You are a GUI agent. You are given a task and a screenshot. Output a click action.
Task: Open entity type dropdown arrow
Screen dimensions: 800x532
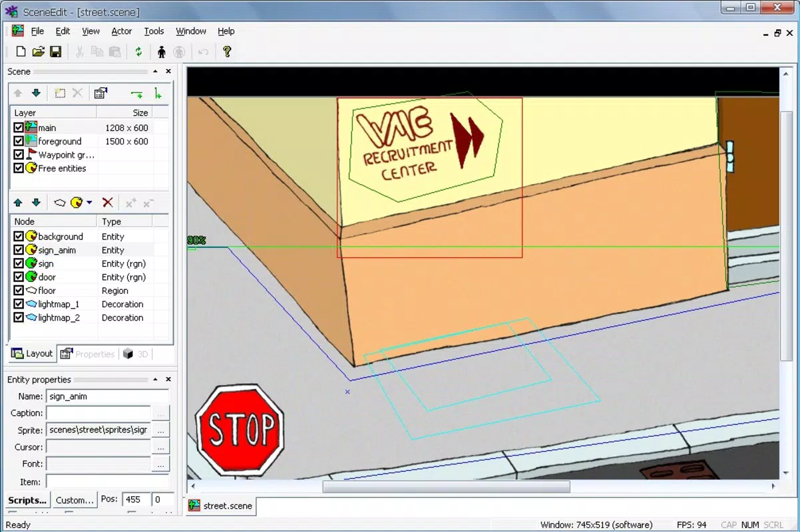click(89, 202)
